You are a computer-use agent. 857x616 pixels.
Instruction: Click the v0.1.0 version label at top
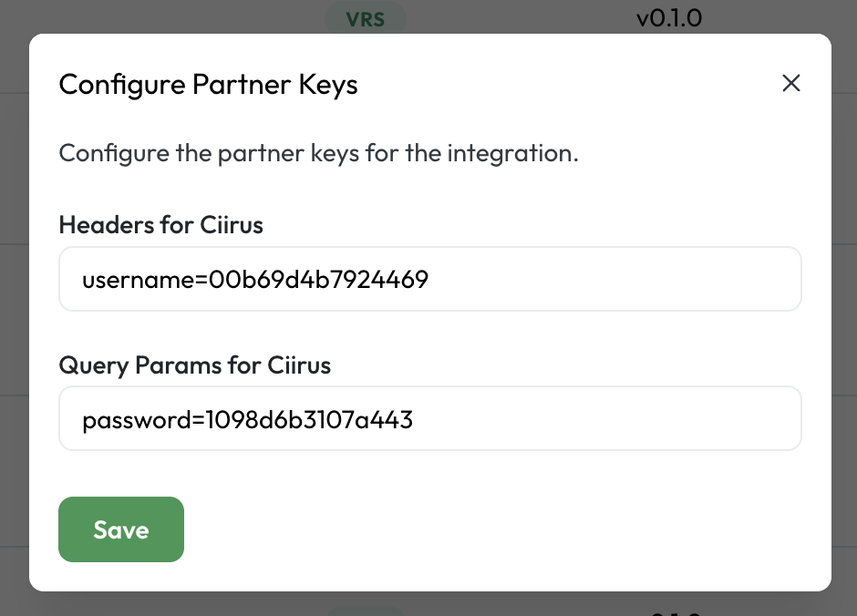pyautogui.click(x=670, y=16)
